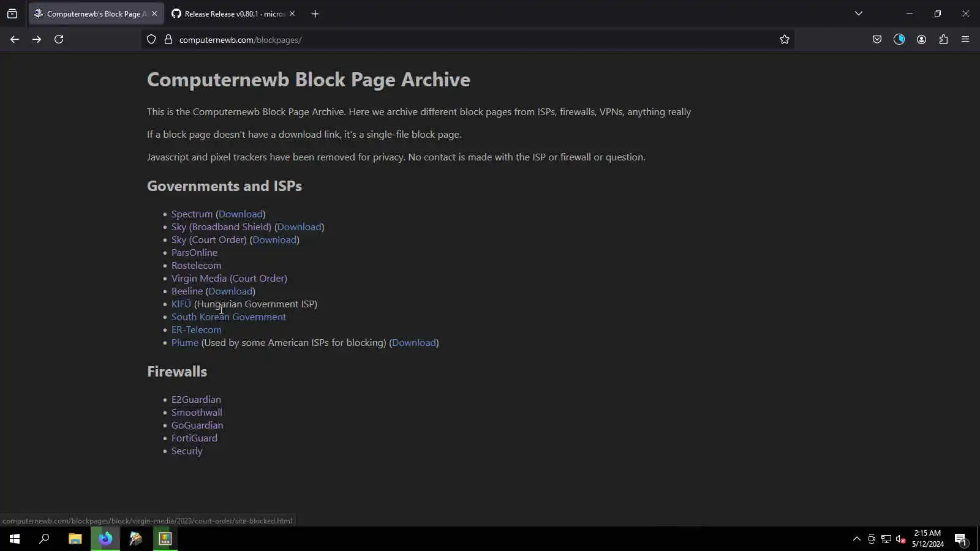The width and height of the screenshot is (980, 551).
Task: Download Sky (Broadband Shield) block page
Action: 300,227
